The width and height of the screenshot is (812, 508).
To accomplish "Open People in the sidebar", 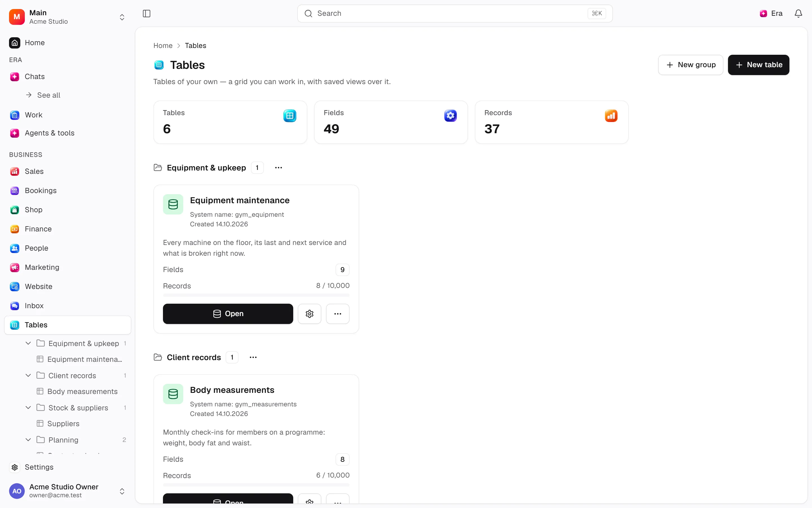I will (67, 248).
